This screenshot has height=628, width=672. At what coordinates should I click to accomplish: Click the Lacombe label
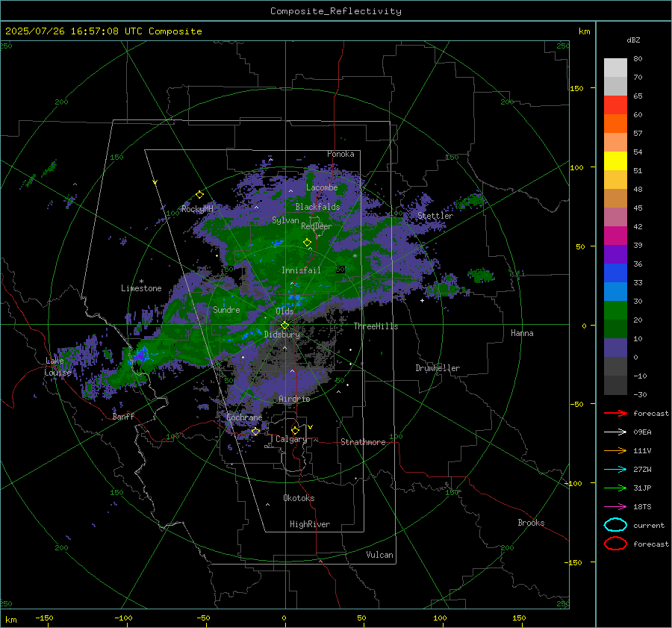coord(322,187)
